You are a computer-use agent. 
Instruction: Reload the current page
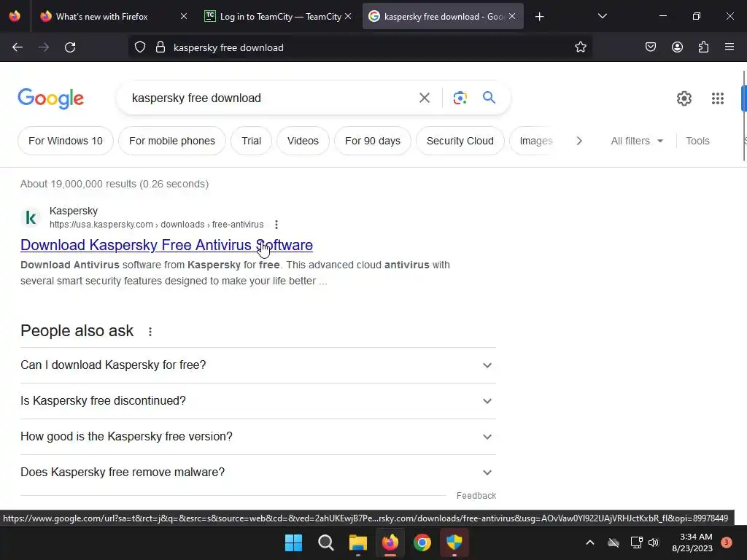[x=70, y=47]
